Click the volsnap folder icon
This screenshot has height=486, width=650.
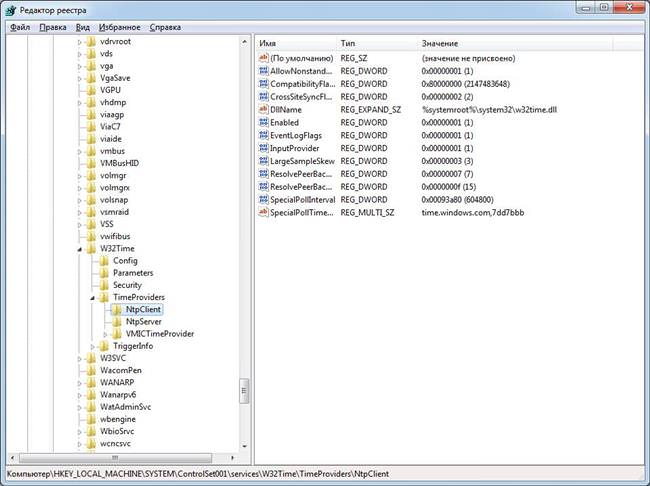pyautogui.click(x=91, y=200)
